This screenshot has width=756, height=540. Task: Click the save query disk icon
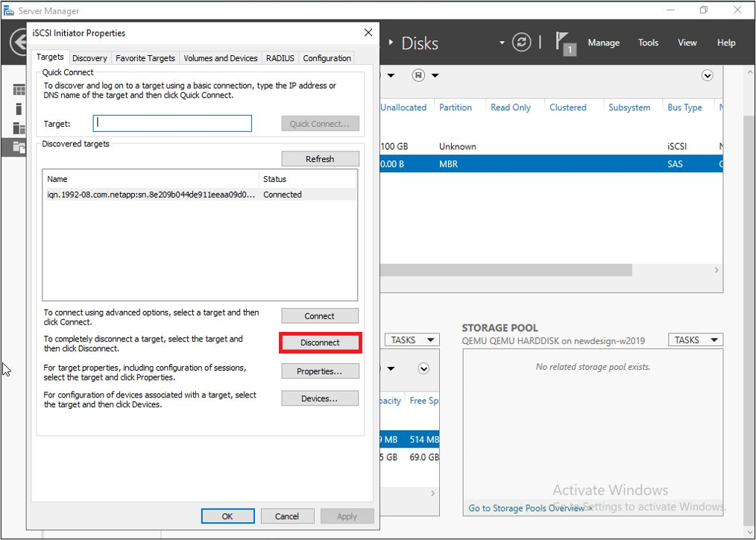[x=418, y=75]
